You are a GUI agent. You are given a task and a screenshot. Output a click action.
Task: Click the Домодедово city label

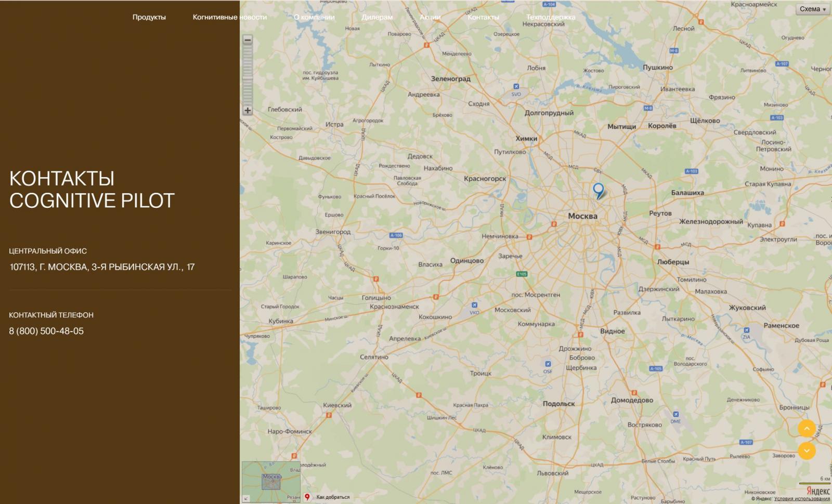point(632,400)
